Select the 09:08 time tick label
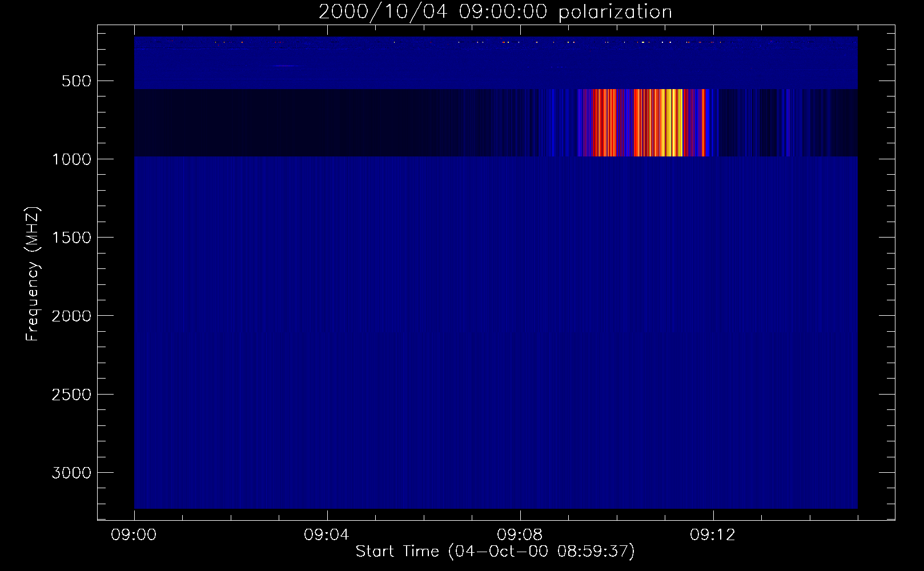 click(x=520, y=535)
